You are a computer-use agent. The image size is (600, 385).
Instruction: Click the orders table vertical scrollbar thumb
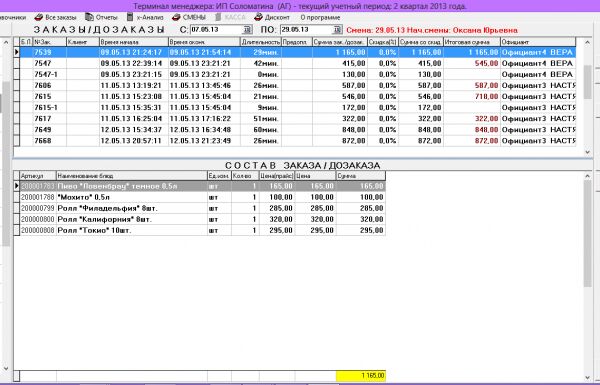click(588, 82)
